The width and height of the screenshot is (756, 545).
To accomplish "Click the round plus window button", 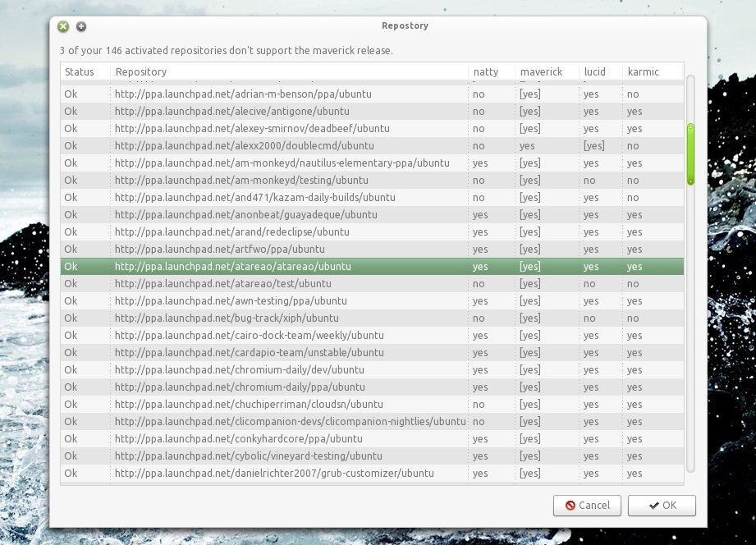I will [x=81, y=26].
